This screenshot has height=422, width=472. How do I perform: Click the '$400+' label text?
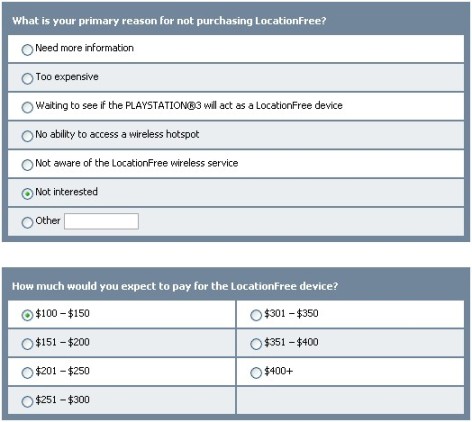(x=278, y=371)
